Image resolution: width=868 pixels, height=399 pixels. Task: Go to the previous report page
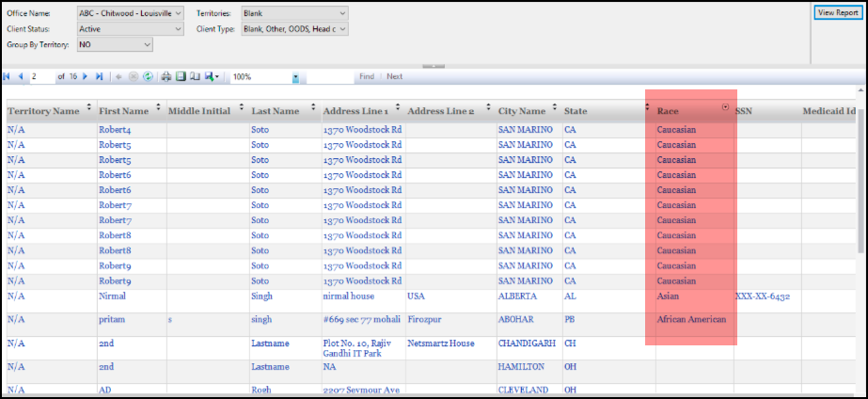pos(19,76)
